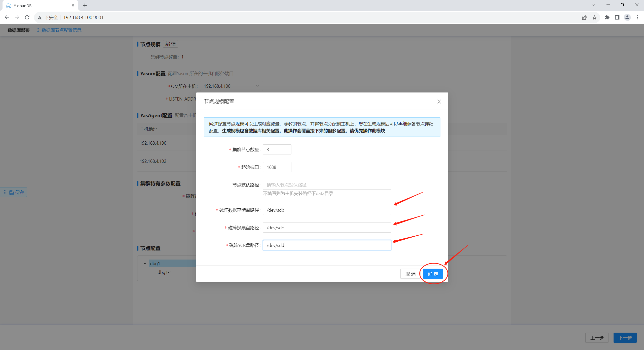Close the 节点规模配置 dialog
644x350 pixels.
coord(439,101)
